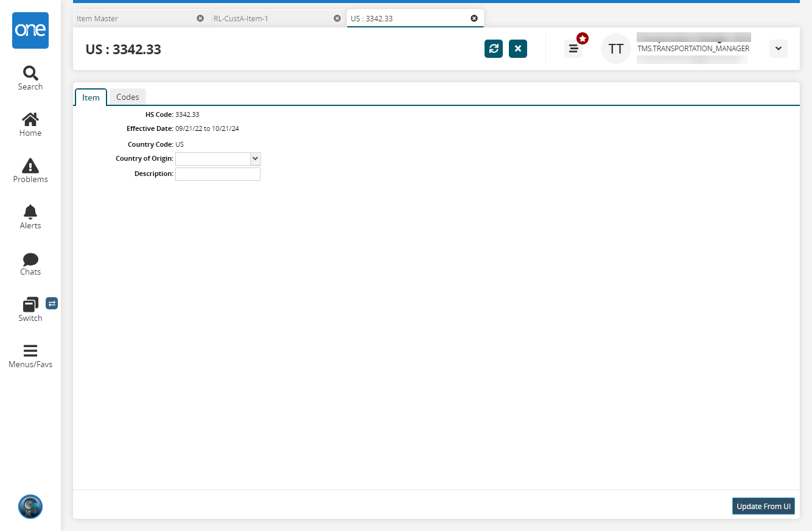Open the Country of Origin dropdown arrow
The image size is (812, 531).
point(256,159)
